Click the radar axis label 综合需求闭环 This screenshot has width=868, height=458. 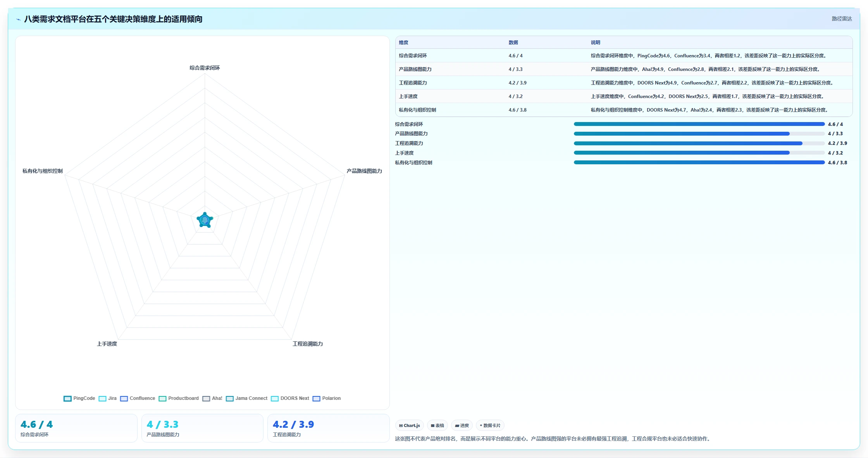(205, 68)
